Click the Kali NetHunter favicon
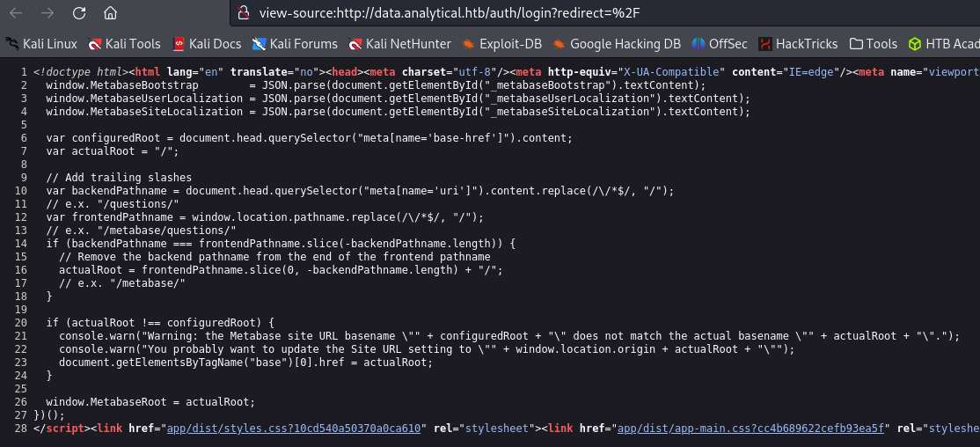The width and height of the screenshot is (980, 447). pos(355,44)
